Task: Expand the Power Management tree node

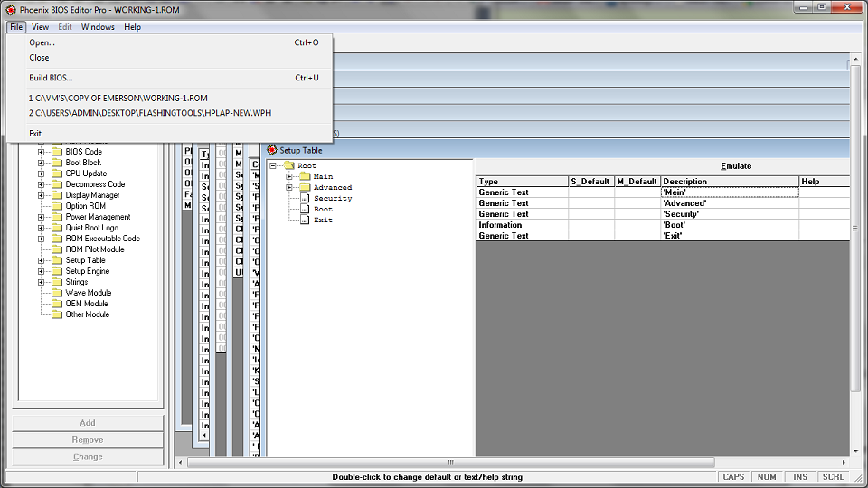Action: click(42, 217)
